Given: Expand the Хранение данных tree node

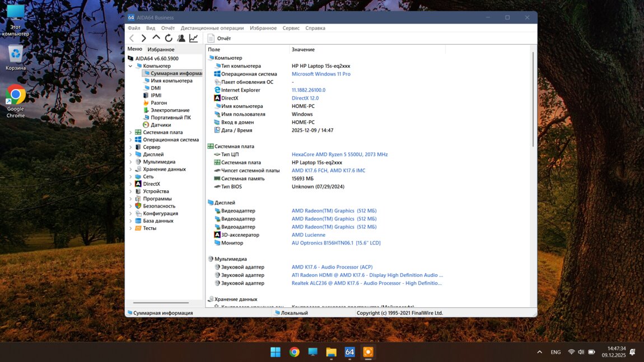Looking at the screenshot, I should pos(130,169).
